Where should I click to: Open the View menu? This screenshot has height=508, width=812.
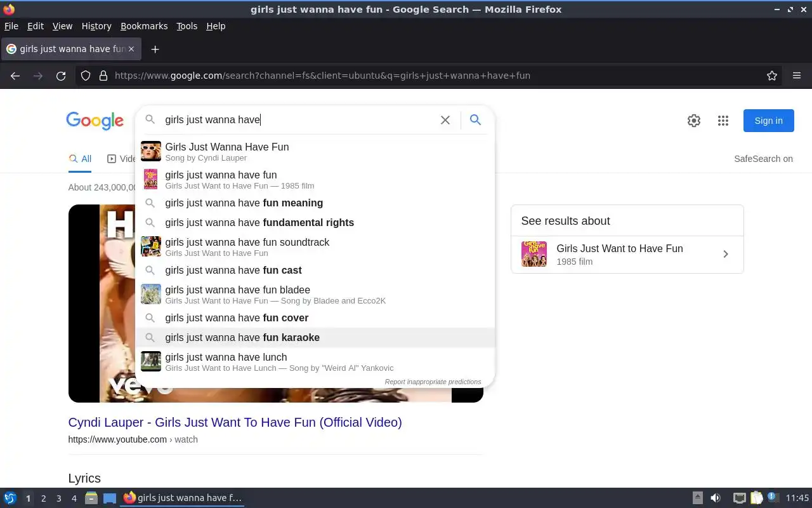pyautogui.click(x=62, y=26)
